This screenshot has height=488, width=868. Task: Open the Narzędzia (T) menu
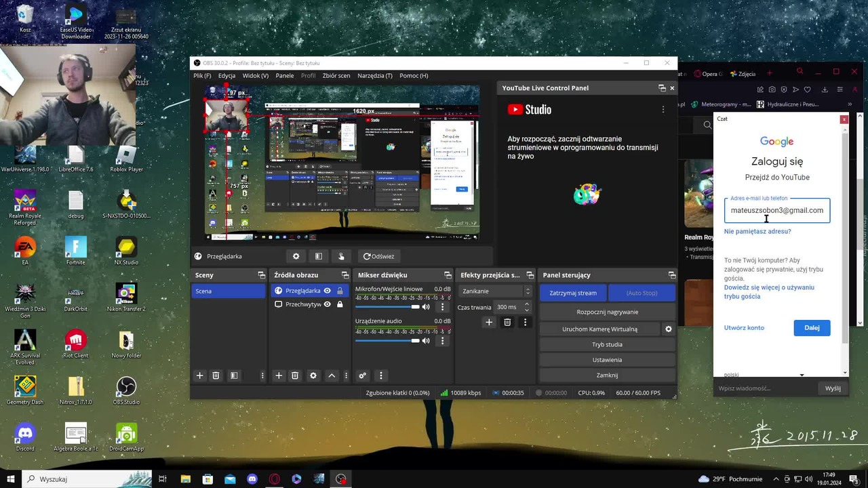tap(375, 76)
